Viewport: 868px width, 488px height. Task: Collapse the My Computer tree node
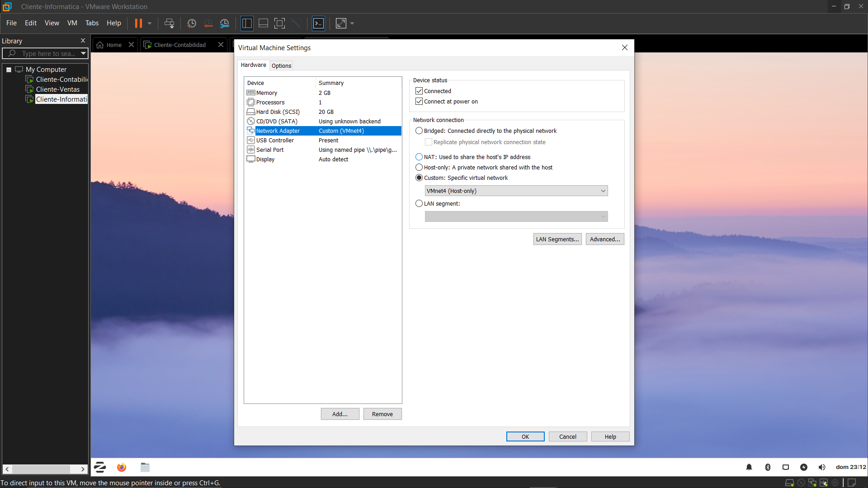click(9, 70)
